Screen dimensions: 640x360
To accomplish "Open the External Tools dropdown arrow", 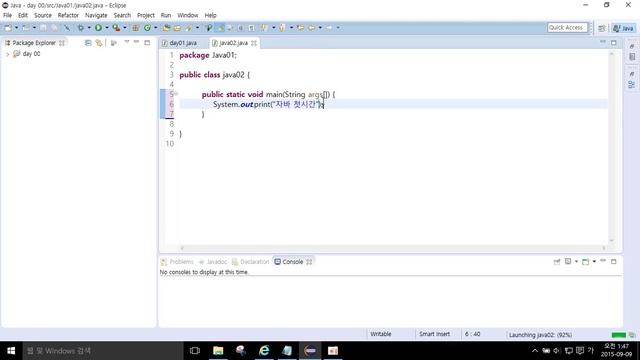I will click(x=125, y=28).
